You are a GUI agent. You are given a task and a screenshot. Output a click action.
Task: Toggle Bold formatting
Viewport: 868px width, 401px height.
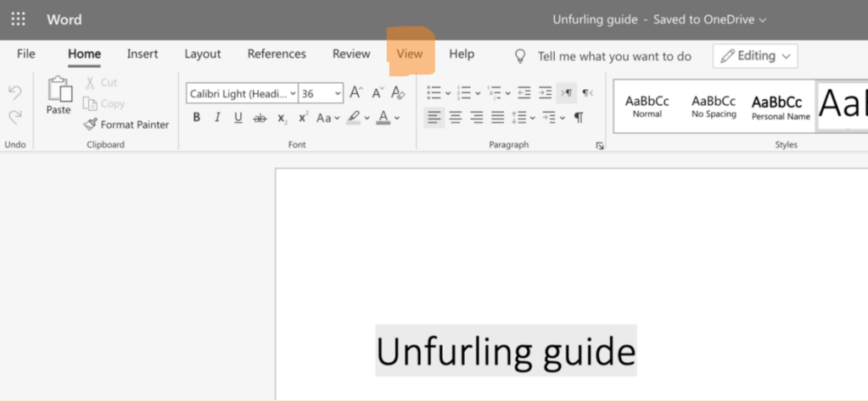pos(197,118)
